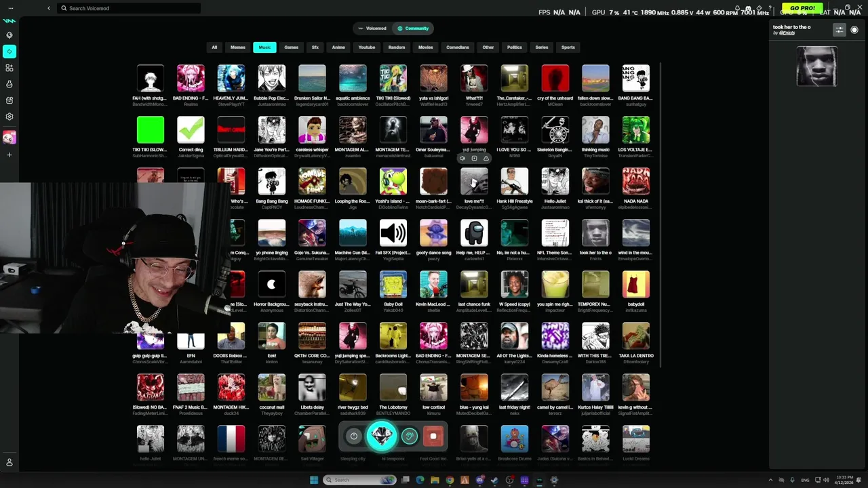Click the glowing diamond voice button
Image resolution: width=868 pixels, height=488 pixels.
(x=382, y=436)
